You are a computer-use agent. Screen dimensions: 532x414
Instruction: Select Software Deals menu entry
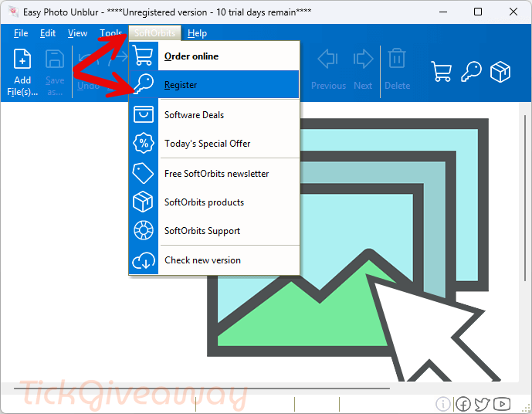[x=214, y=114]
